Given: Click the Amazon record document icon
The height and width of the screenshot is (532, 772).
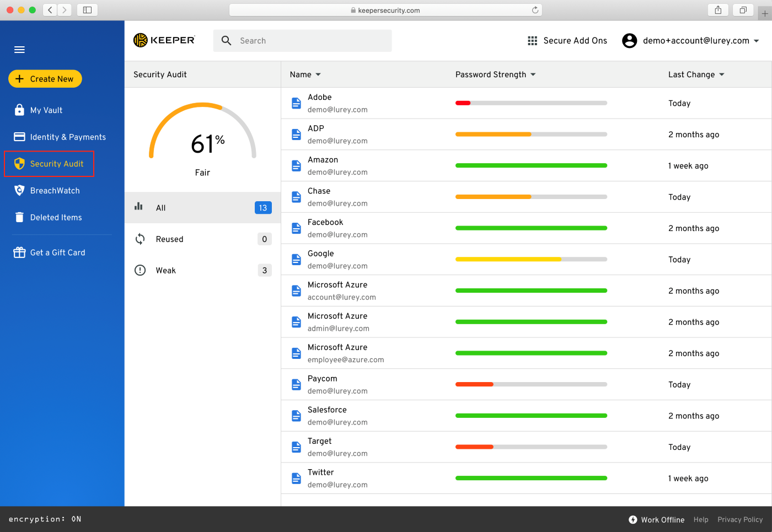Looking at the screenshot, I should point(296,166).
